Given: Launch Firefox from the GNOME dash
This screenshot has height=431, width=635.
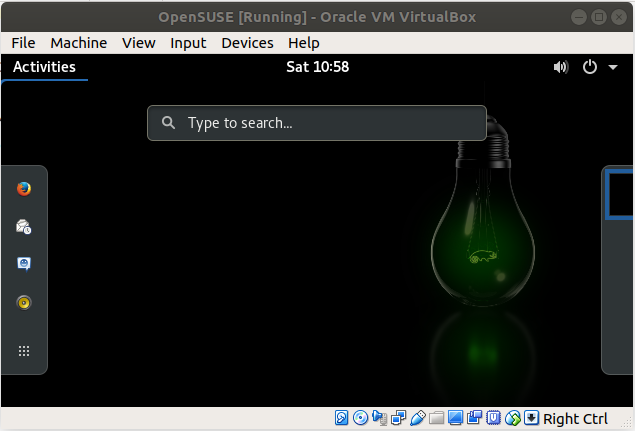Looking at the screenshot, I should pyautogui.click(x=24, y=189).
